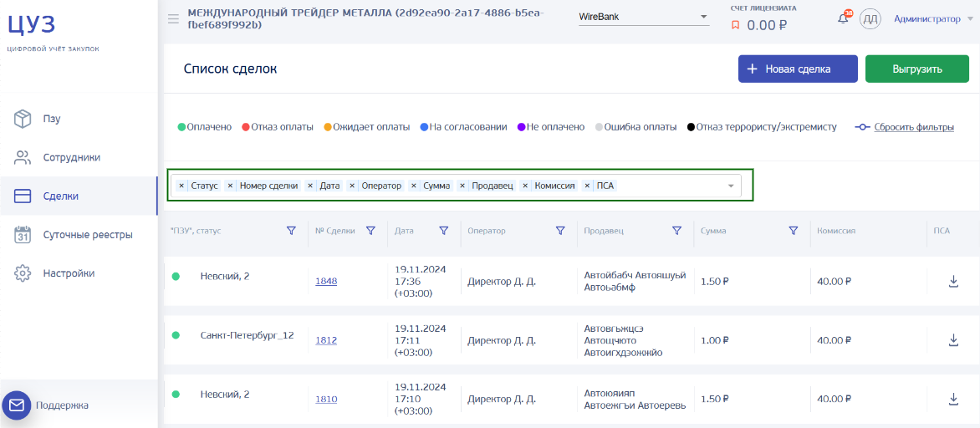Screen dimensions: 980x428
Task: Open filter for Дата column
Action: point(444,231)
